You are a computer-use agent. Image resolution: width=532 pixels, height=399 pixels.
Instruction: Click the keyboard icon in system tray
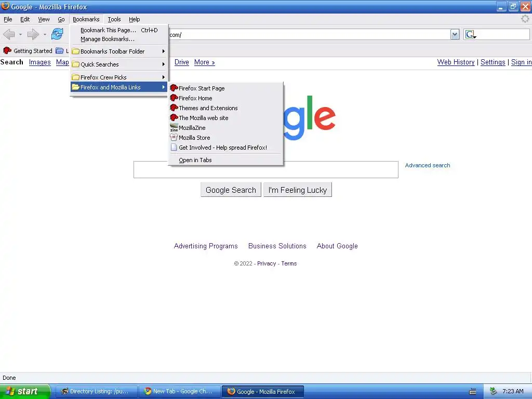click(x=473, y=392)
